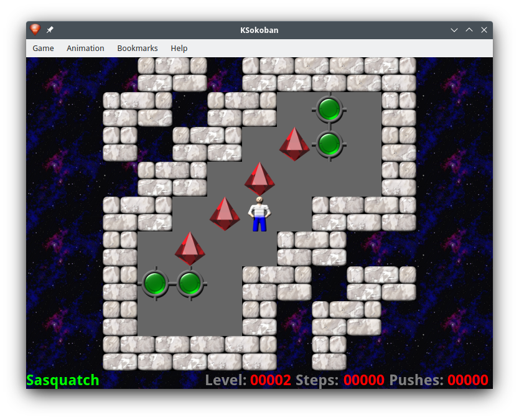Open the Bookmarks menu
Screen dimensions: 519x420
138,48
